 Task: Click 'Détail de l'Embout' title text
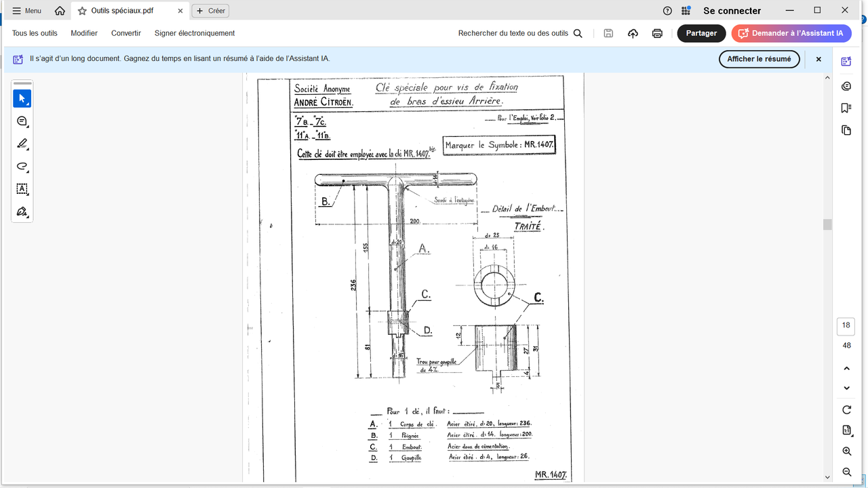(x=523, y=209)
